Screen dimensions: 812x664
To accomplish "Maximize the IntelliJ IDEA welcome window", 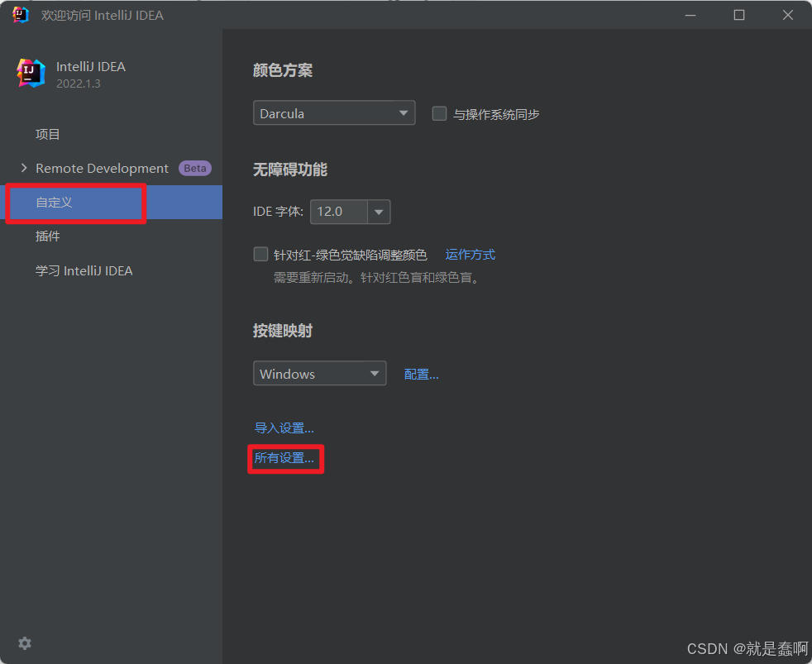I will pyautogui.click(x=739, y=15).
